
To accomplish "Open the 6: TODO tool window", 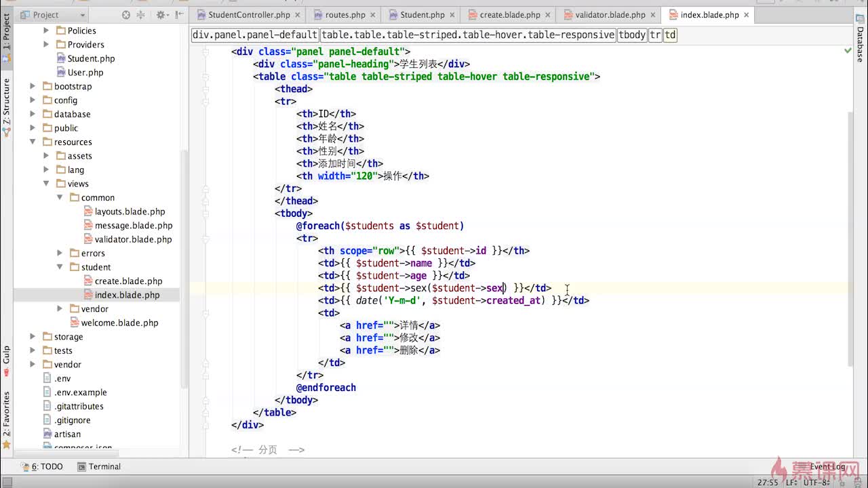I will (x=42, y=466).
